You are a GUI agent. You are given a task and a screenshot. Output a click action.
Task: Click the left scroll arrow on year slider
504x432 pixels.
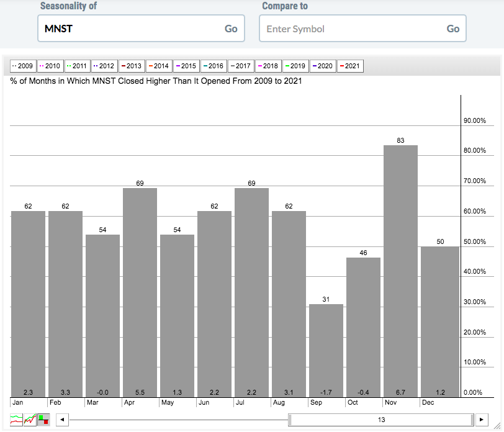62,420
